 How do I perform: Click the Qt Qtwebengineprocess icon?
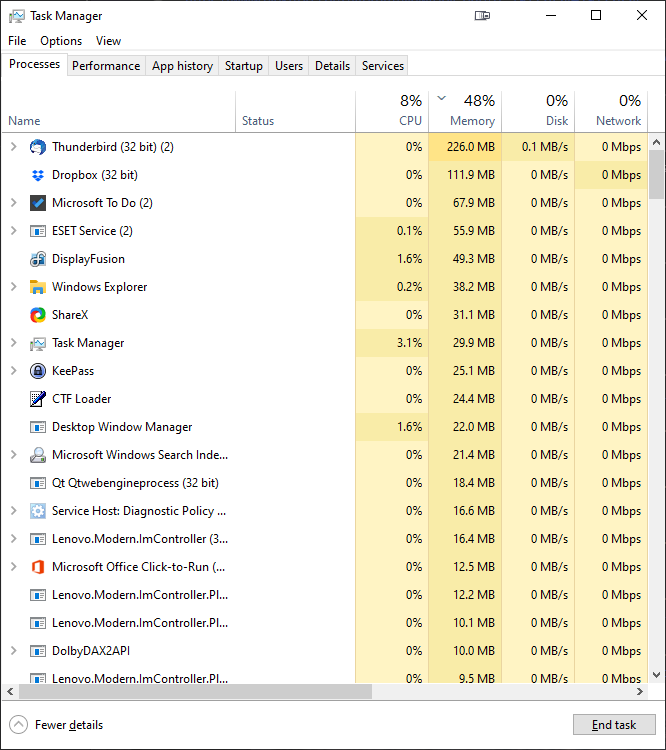click(38, 483)
